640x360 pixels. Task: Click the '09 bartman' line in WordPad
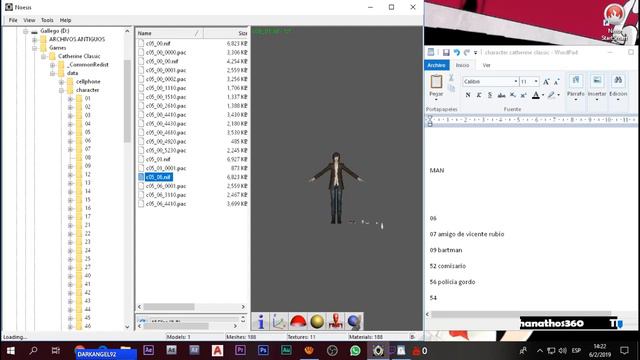coord(446,250)
